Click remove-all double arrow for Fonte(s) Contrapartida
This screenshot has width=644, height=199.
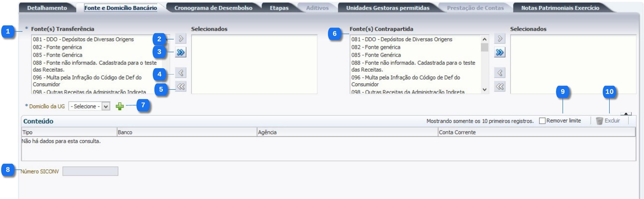pos(499,87)
